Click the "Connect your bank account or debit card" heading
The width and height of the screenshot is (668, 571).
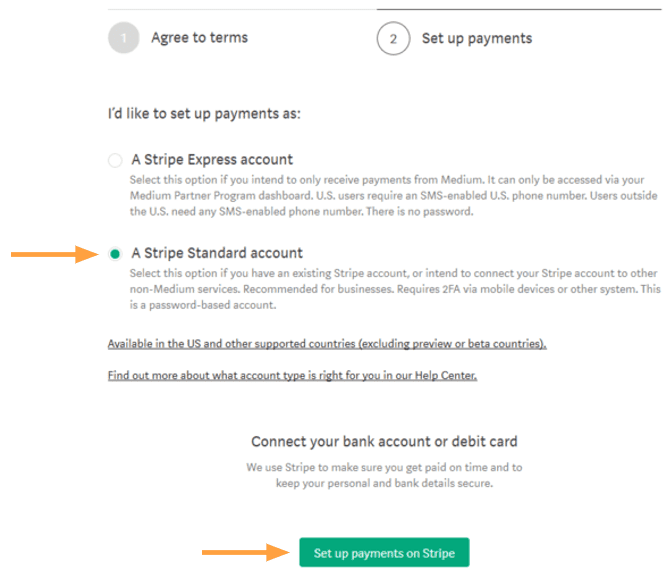coord(384,442)
